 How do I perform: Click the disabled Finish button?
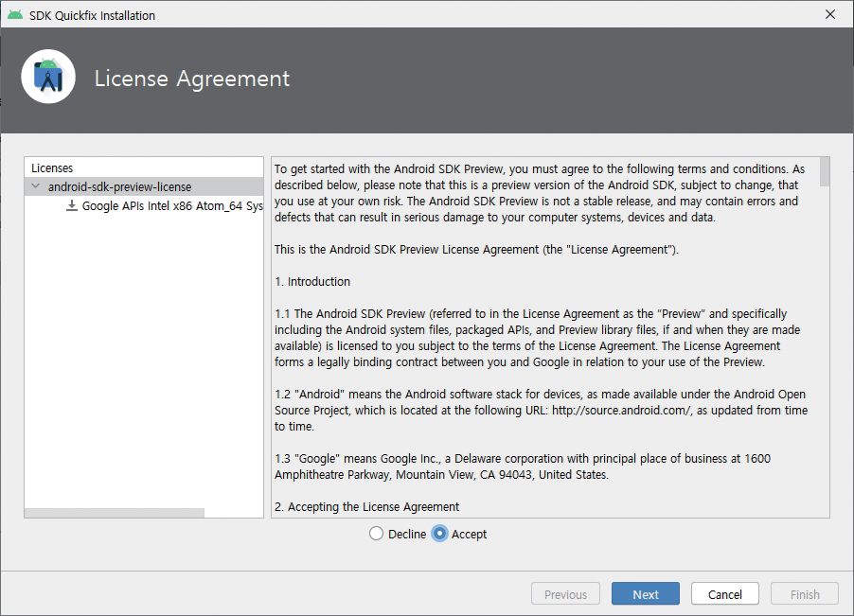[x=805, y=593]
